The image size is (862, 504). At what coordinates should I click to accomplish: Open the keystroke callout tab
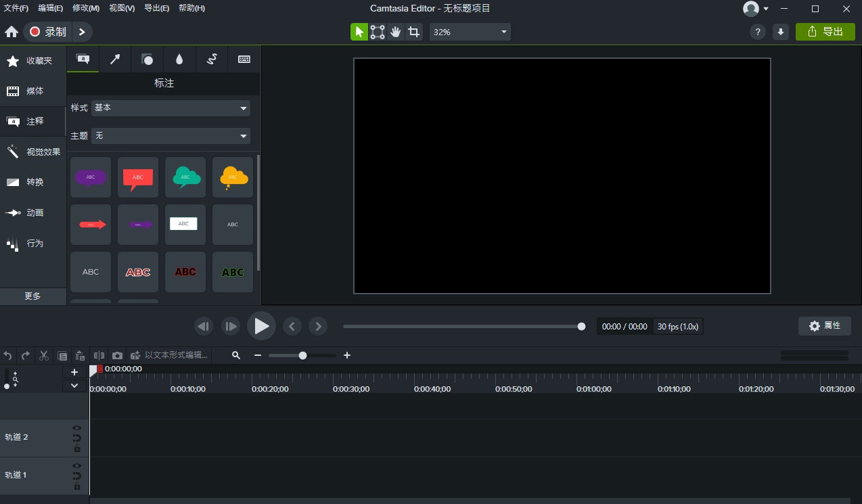pos(244,60)
